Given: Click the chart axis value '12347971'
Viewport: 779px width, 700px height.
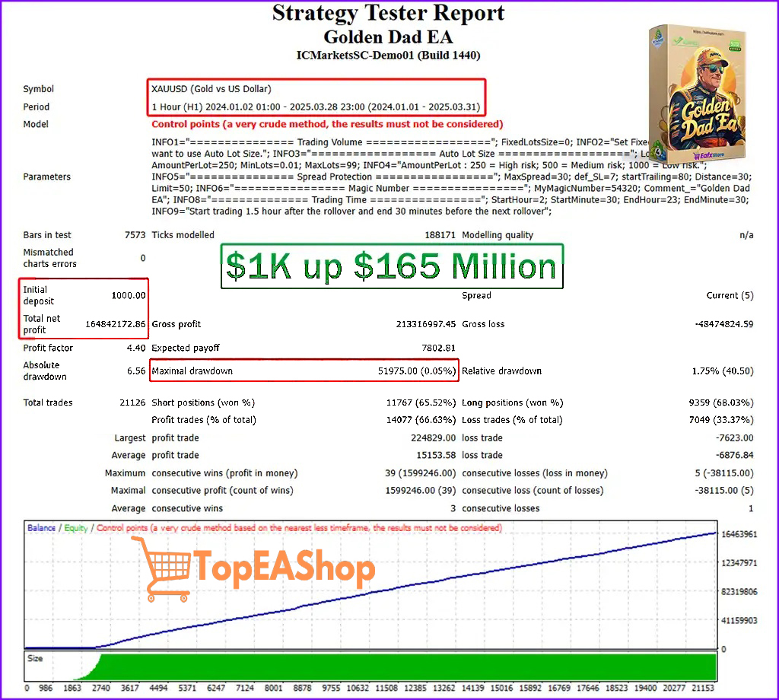Looking at the screenshot, I should click(739, 563).
